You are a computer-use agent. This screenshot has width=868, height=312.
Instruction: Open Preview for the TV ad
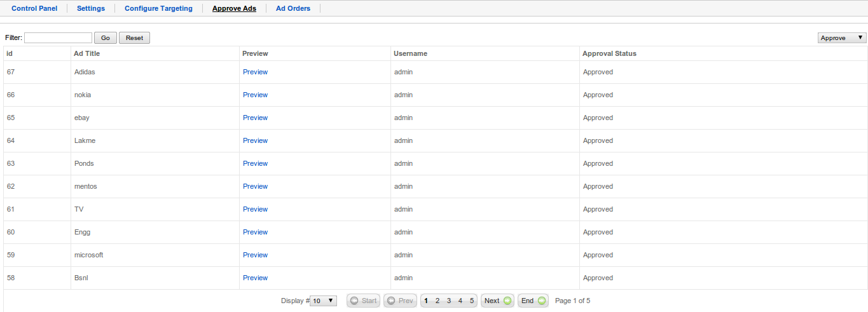pyautogui.click(x=255, y=209)
